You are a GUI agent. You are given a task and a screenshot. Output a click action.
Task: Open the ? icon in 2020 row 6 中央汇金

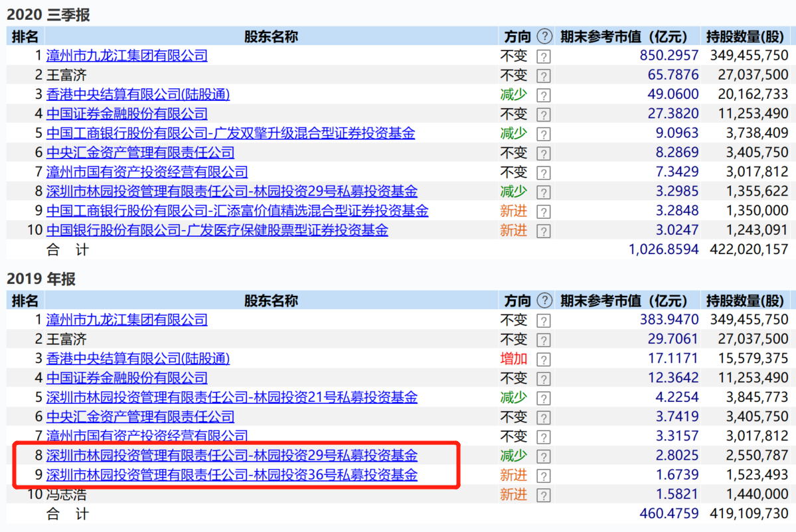pyautogui.click(x=543, y=154)
